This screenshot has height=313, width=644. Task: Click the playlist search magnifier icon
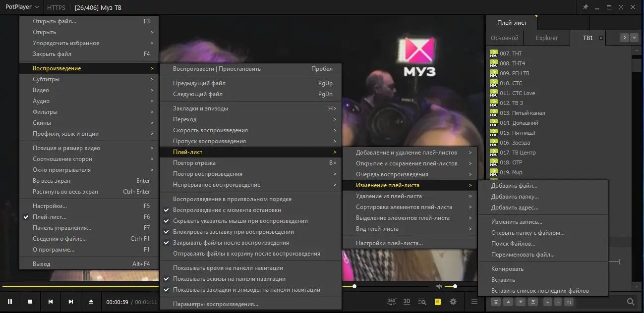[631, 302]
